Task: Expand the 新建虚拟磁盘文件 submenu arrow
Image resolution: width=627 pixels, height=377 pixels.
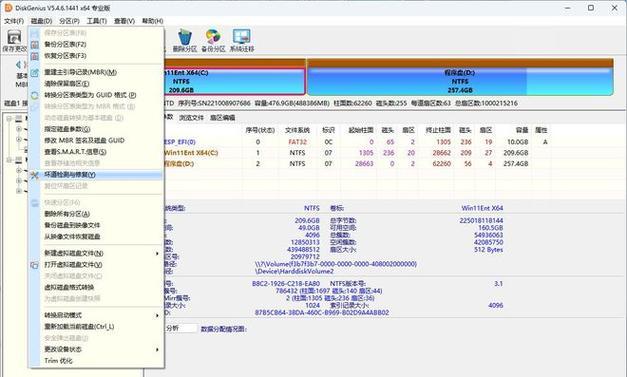Action: coord(157,253)
